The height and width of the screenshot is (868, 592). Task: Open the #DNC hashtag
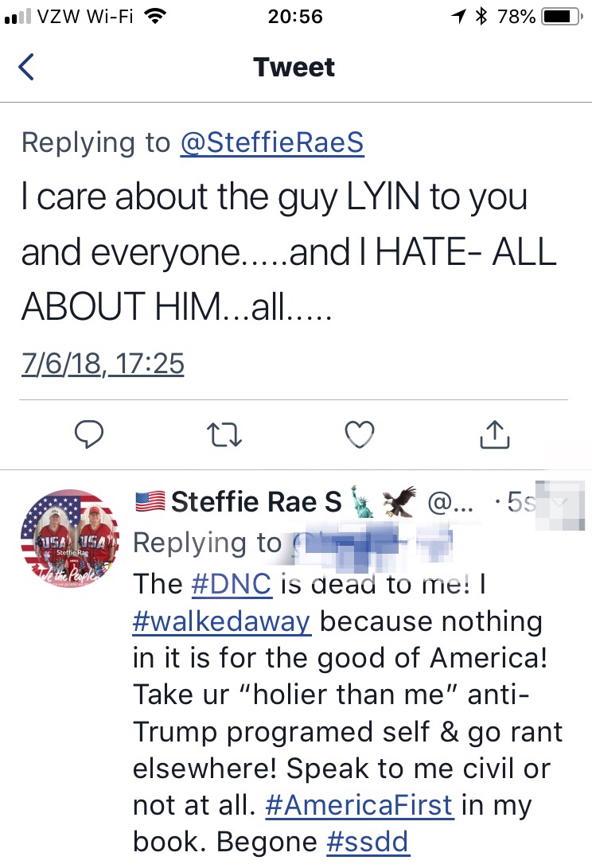pos(232,583)
